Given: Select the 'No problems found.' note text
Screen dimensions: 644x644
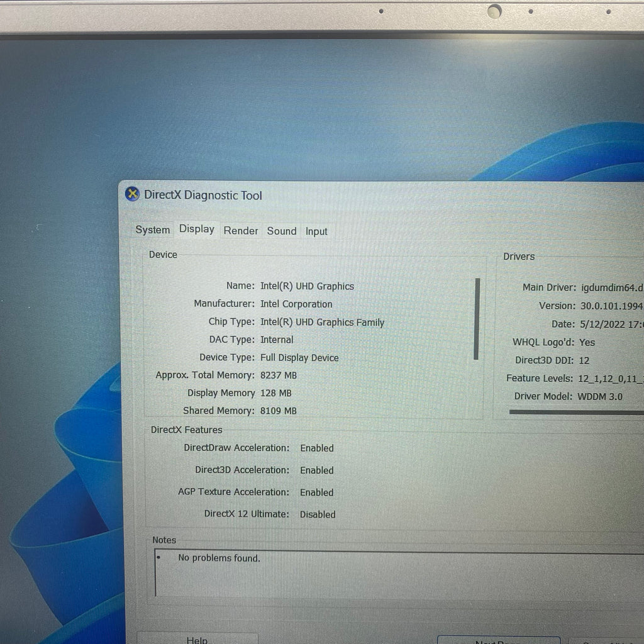Looking at the screenshot, I should click(x=219, y=558).
